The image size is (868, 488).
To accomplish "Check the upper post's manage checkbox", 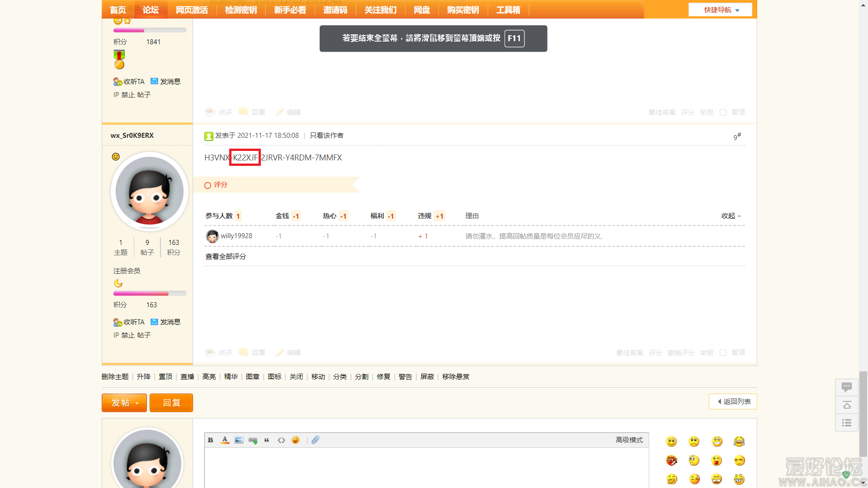I will tap(723, 113).
